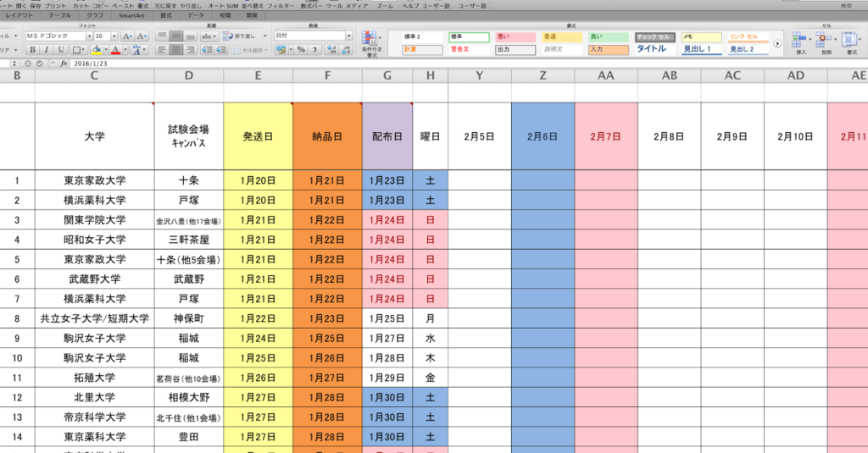Screen dimensions: 868x453
Task: Apply the 見出し 1 cell style
Action: [x=701, y=49]
